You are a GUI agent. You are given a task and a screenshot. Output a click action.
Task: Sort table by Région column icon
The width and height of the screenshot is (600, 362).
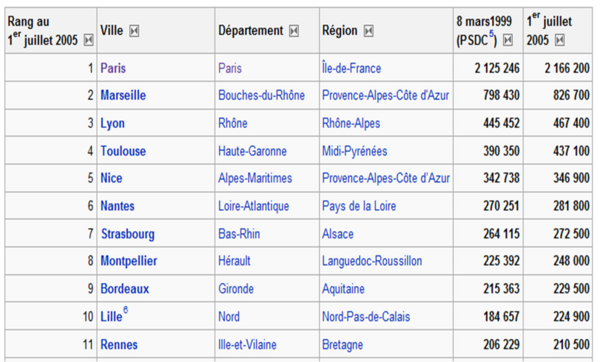[368, 31]
